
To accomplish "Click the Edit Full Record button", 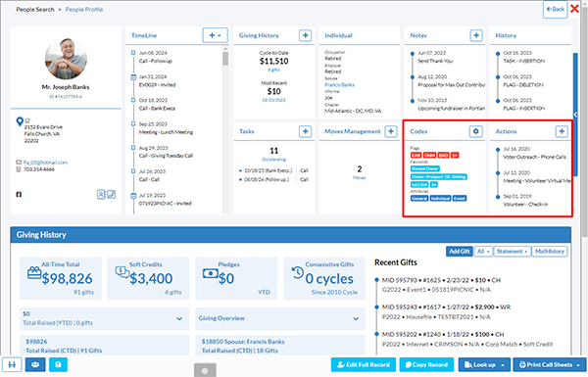I will 363,364.
